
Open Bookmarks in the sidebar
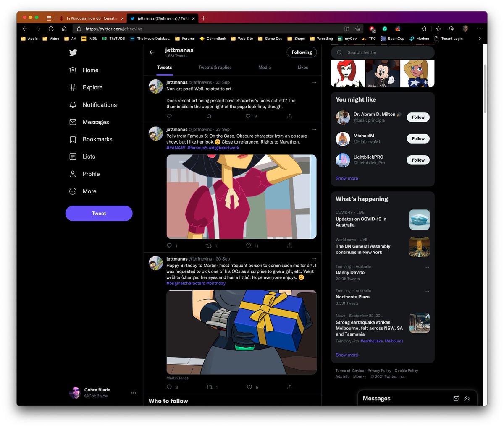(x=91, y=139)
